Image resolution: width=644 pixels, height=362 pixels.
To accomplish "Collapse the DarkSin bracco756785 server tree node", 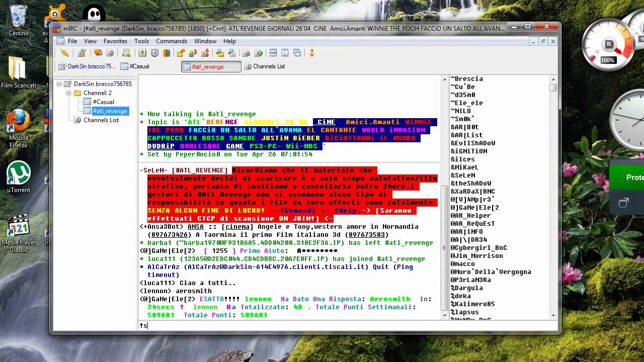I will [59, 84].
